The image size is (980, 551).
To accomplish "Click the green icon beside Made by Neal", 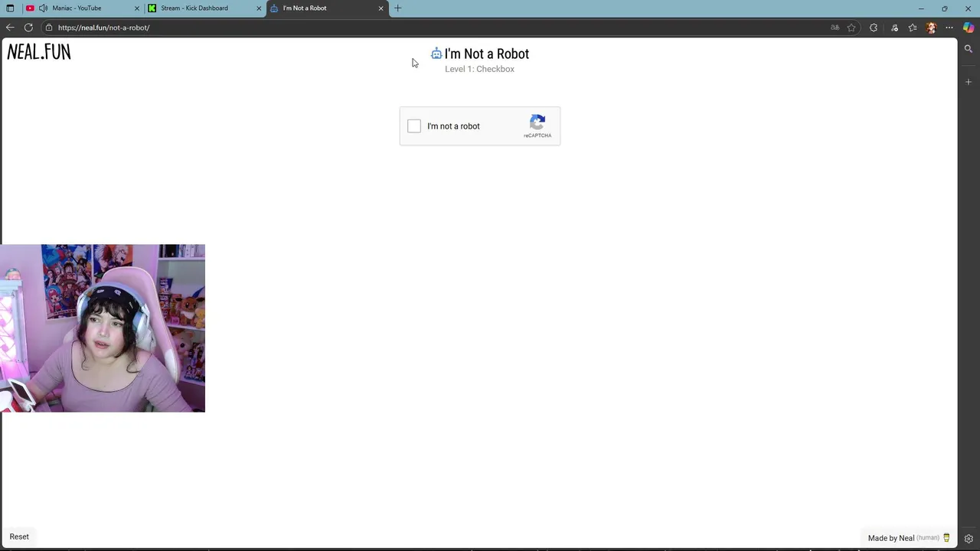I will click(946, 538).
